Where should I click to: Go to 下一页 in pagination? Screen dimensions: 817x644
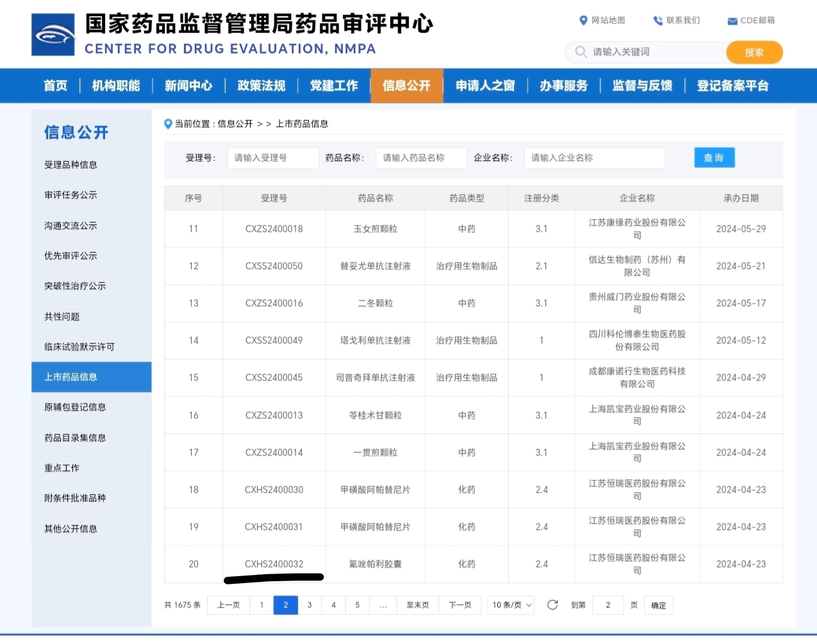pyautogui.click(x=460, y=605)
